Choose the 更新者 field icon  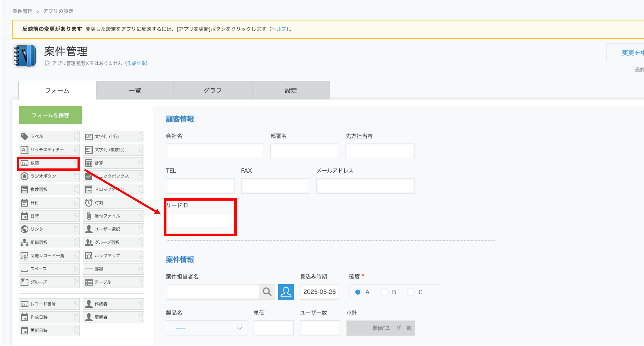click(89, 317)
